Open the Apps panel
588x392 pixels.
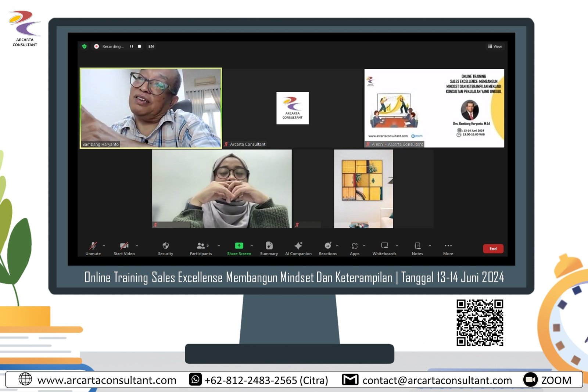point(354,248)
